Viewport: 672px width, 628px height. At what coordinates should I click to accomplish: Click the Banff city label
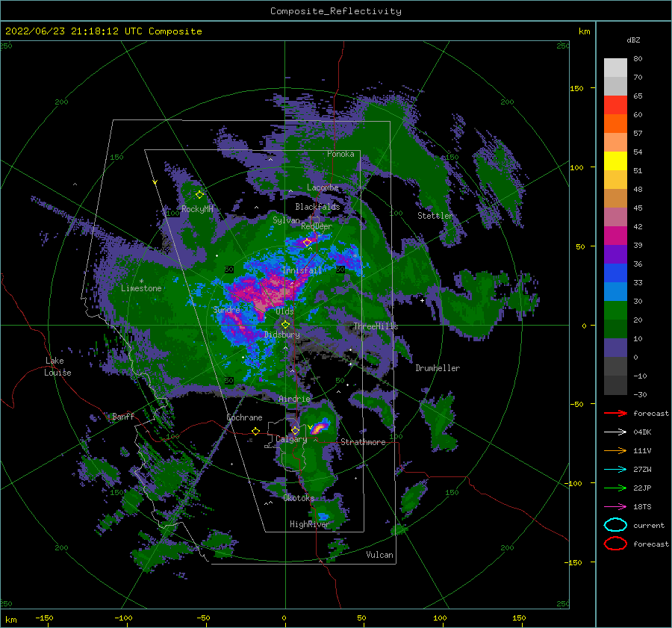(x=123, y=416)
